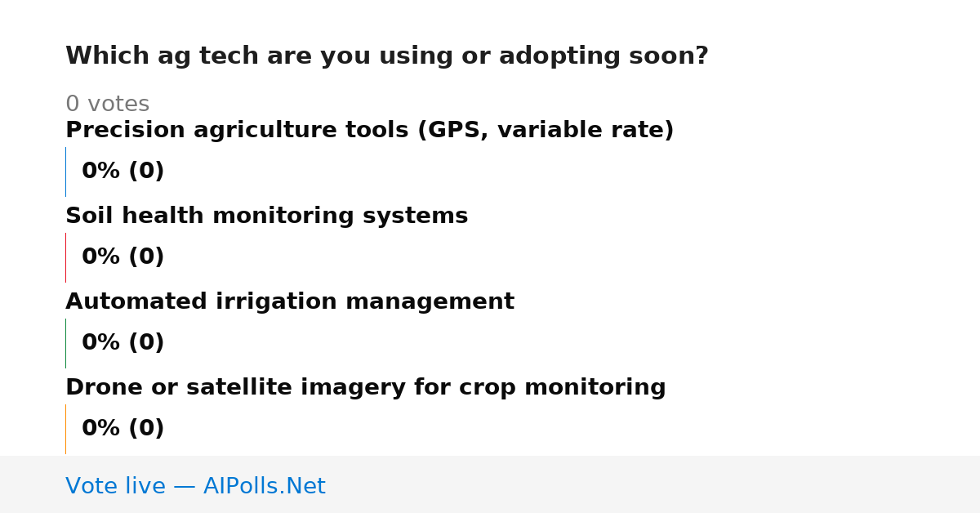980x513 pixels.
Task: Select Drone or satellite imagery for crop monitoring
Action: pos(365,388)
